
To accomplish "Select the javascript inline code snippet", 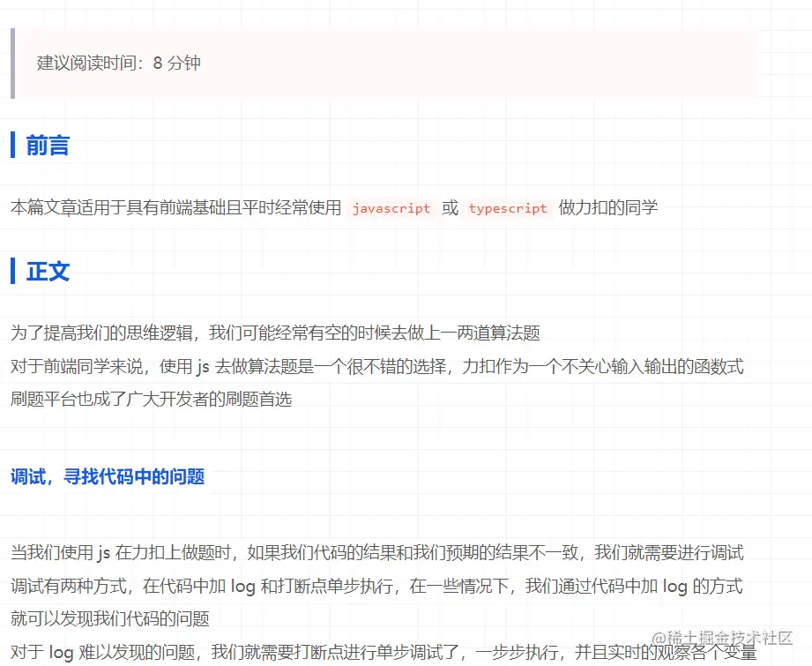I will [x=391, y=208].
